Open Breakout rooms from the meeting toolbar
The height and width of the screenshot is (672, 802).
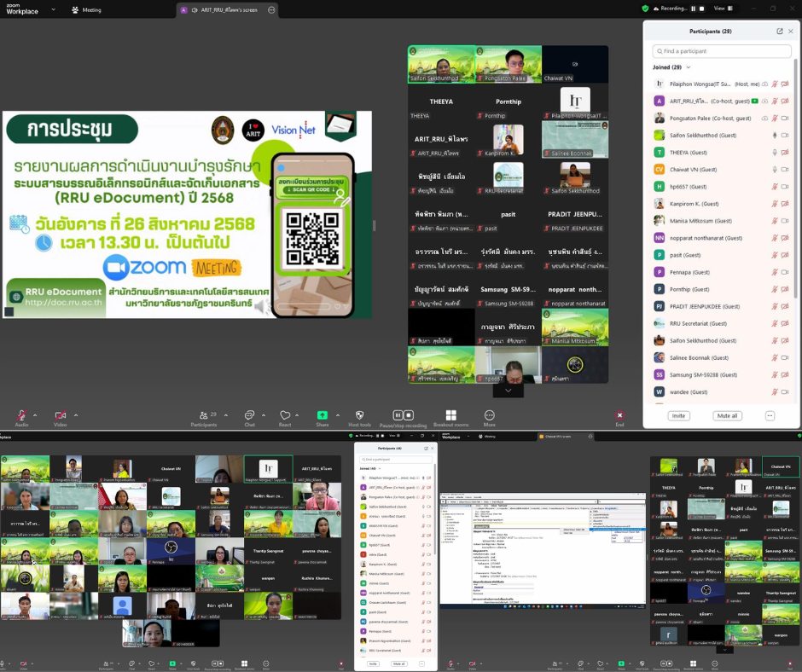pyautogui.click(x=450, y=415)
